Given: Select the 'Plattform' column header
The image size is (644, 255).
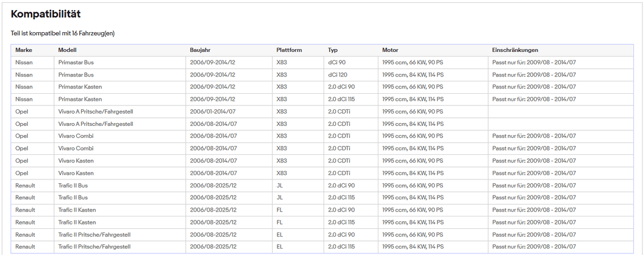Looking at the screenshot, I should coord(289,50).
